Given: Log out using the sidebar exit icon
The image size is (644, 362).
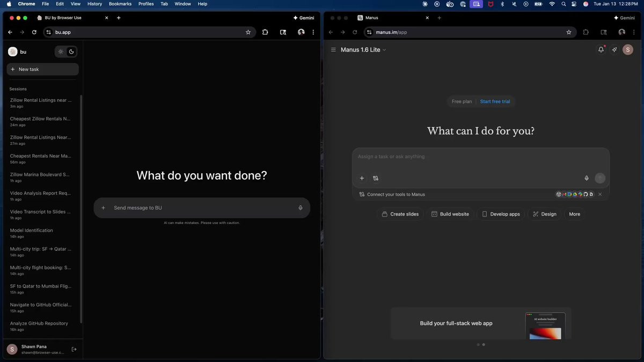Looking at the screenshot, I should [74, 349].
